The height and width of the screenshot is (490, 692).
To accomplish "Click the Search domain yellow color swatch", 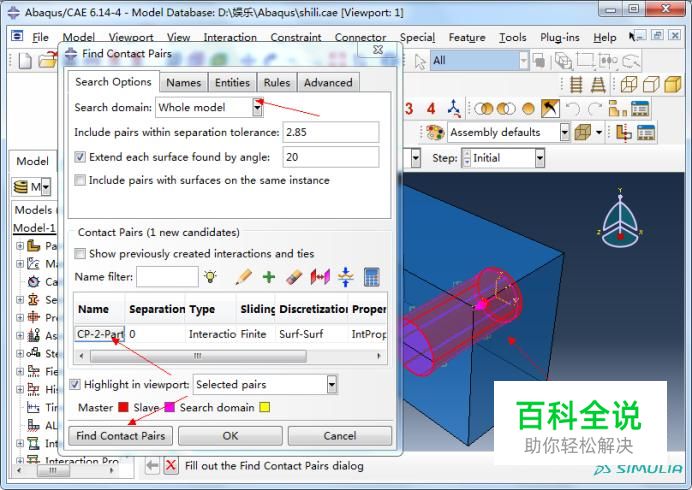I will 264,407.
